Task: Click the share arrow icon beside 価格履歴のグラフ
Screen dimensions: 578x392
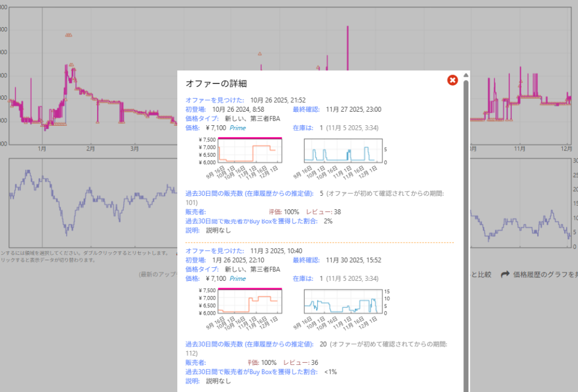Action: [x=504, y=275]
